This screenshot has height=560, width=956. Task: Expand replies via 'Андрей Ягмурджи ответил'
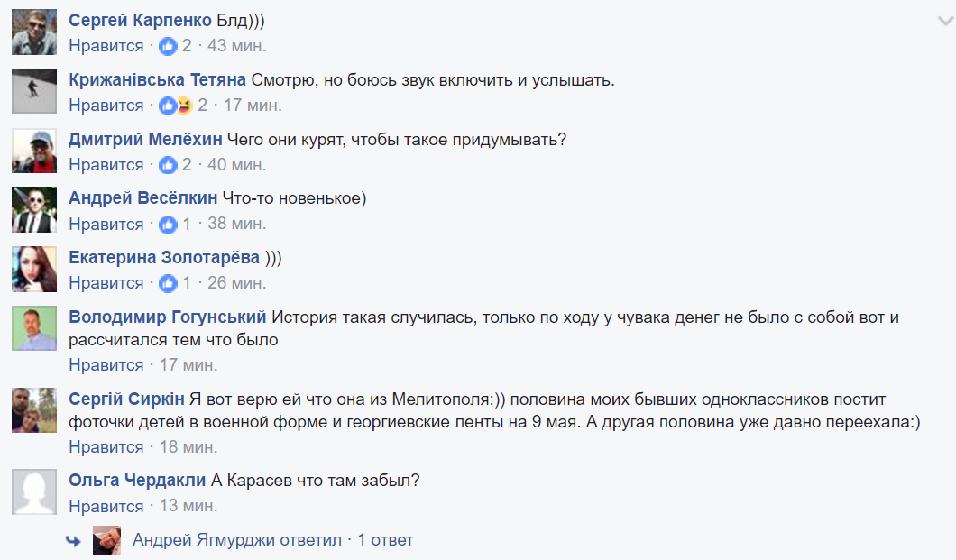pos(237,540)
